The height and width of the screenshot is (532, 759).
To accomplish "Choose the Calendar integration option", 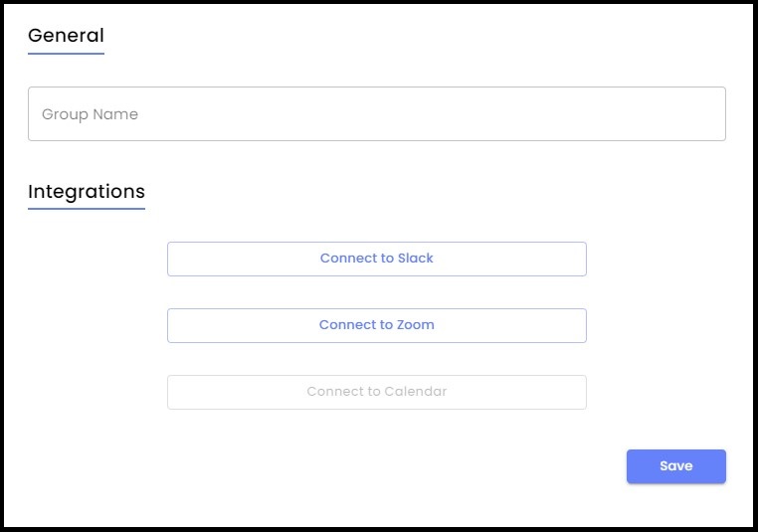I will [377, 392].
